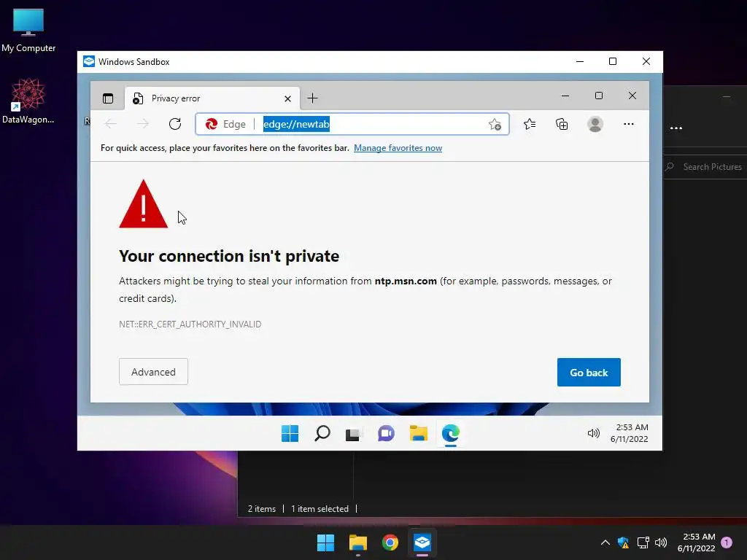Open the profile avatar icon
The height and width of the screenshot is (560, 747).
pyautogui.click(x=595, y=124)
